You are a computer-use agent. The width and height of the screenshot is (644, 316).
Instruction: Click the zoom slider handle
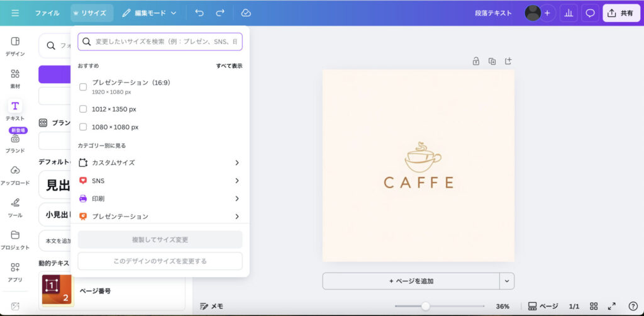(426, 306)
